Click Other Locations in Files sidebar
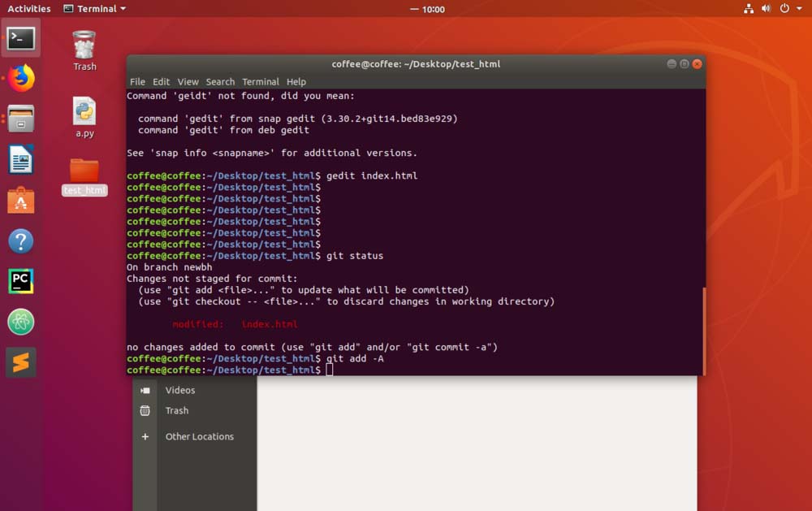Viewport: 812px width, 511px height. 199,436
